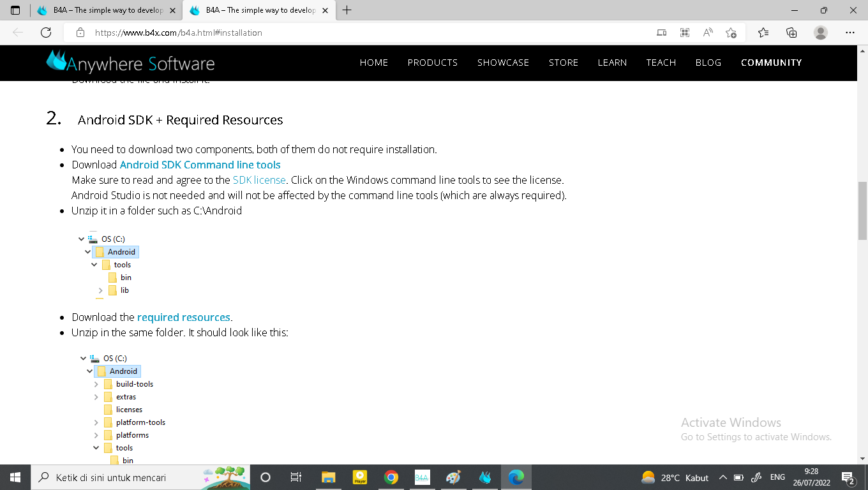
Task: Open File Explorer from the taskbar
Action: pyautogui.click(x=328, y=477)
